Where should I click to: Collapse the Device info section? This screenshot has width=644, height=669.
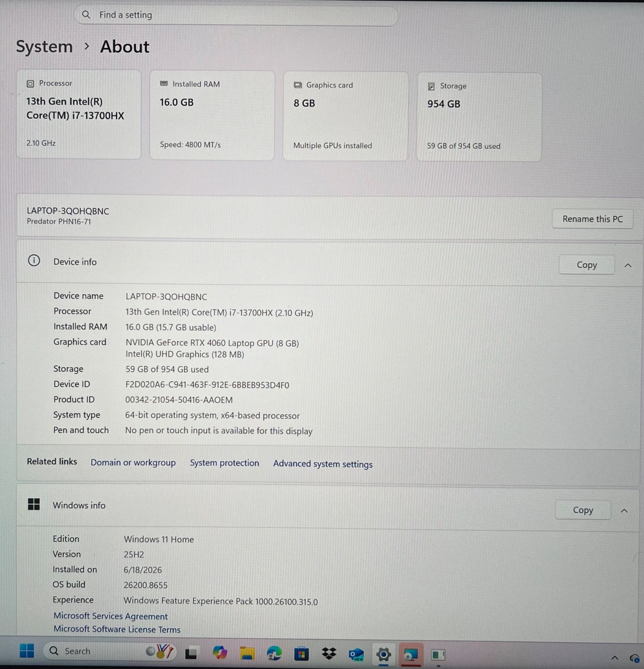tap(628, 266)
